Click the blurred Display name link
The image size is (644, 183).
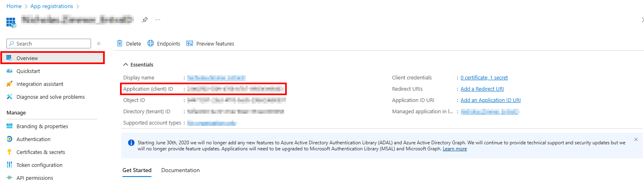[x=216, y=78]
